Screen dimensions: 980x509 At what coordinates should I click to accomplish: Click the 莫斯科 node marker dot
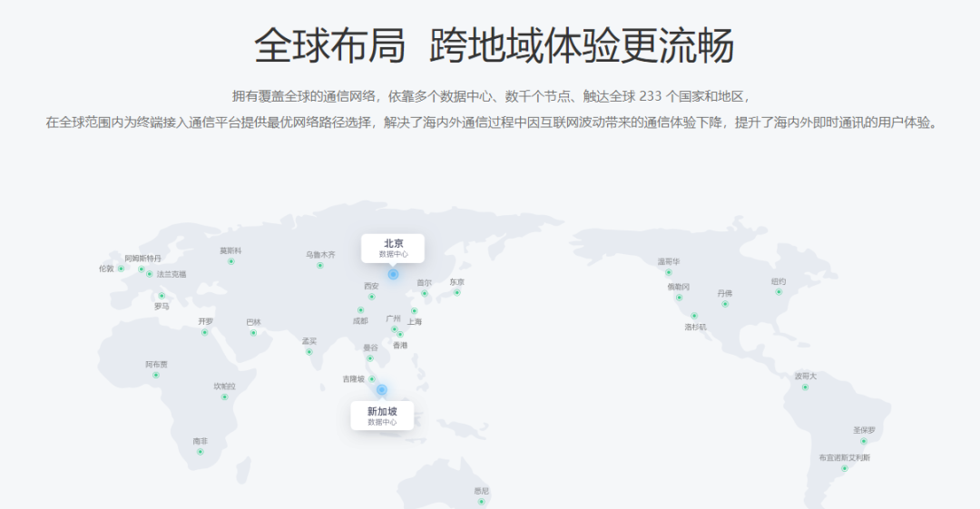click(231, 262)
